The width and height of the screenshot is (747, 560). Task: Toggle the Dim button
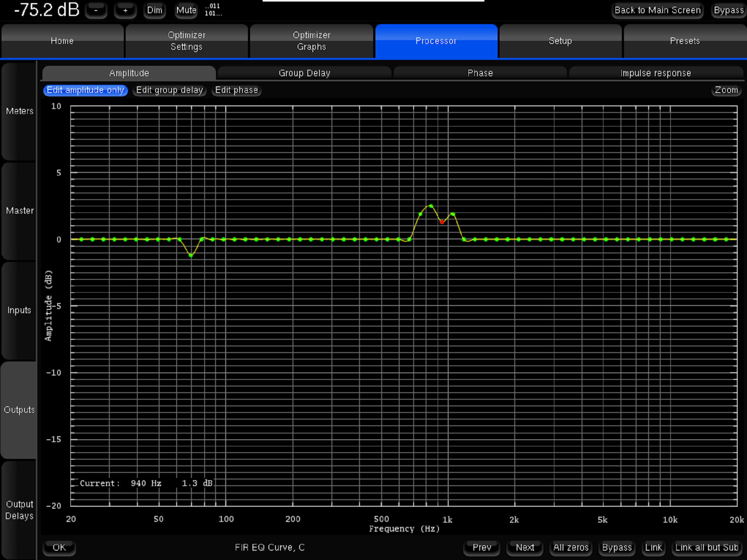[154, 11]
